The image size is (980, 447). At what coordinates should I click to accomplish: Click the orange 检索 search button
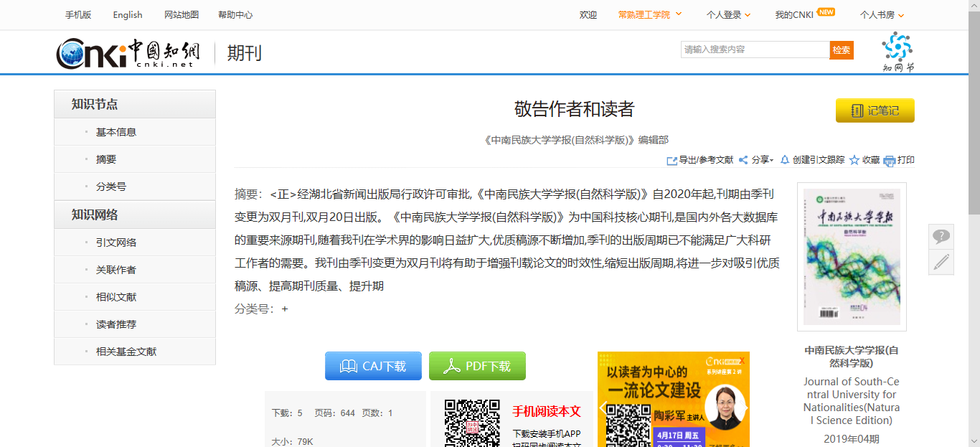point(842,50)
